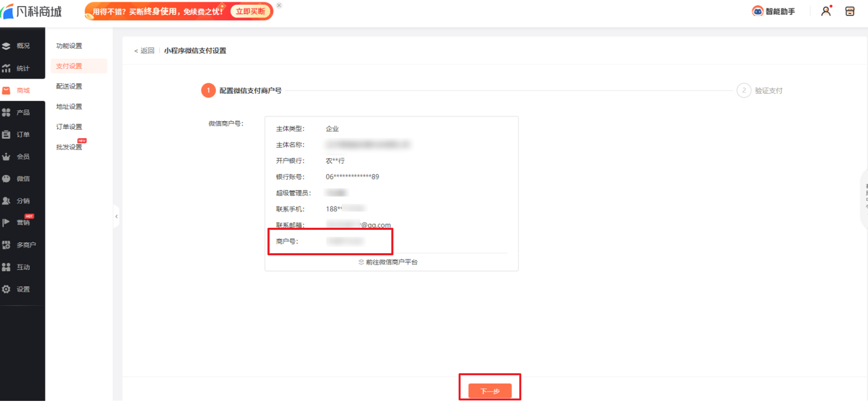Click the 超级管理员 label
This screenshot has width=868, height=403.
tap(293, 193)
